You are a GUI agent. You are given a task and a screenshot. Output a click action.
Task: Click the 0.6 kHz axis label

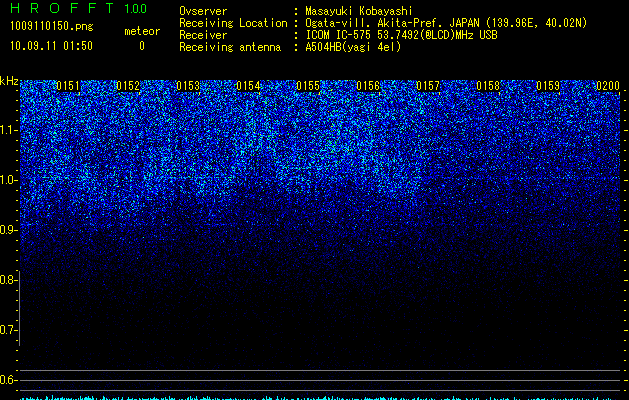pyautogui.click(x=8, y=380)
